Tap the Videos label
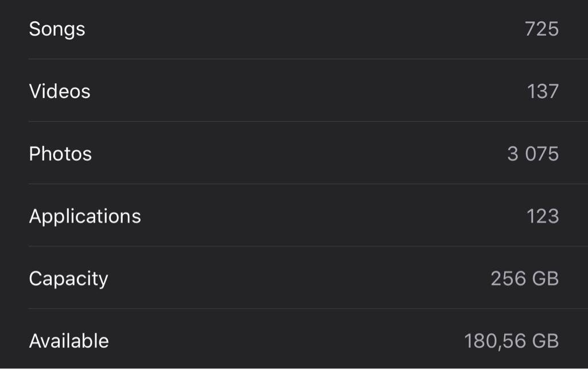The image size is (588, 369). (x=60, y=91)
